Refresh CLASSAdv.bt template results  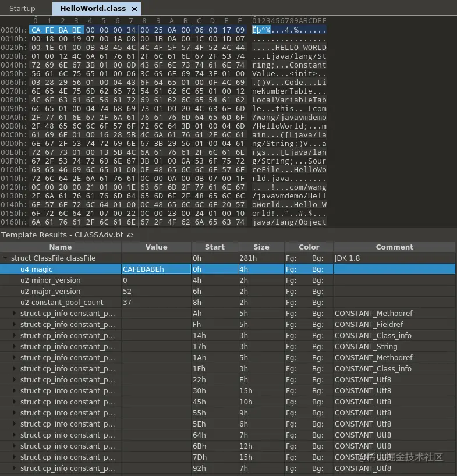(130, 235)
